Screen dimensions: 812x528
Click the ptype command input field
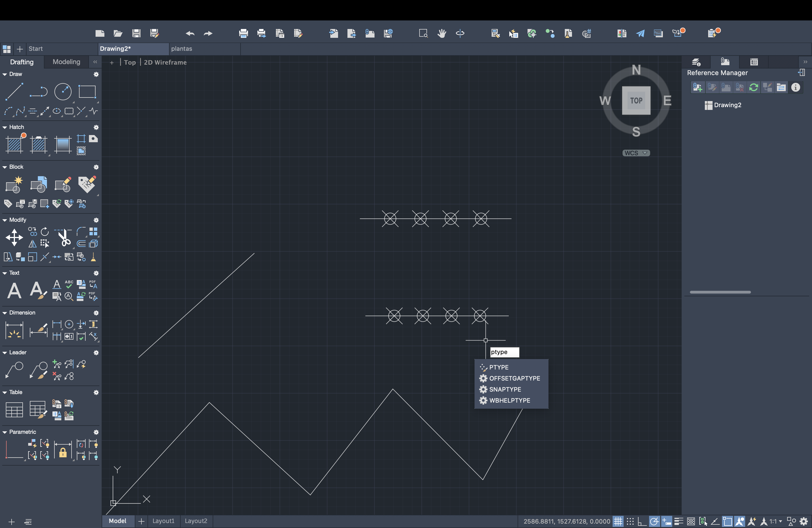[x=504, y=352]
